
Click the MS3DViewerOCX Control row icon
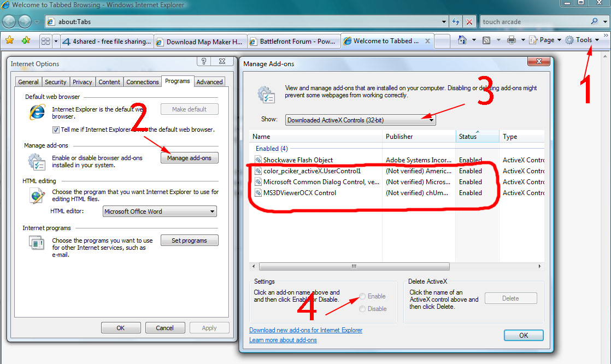coord(258,192)
